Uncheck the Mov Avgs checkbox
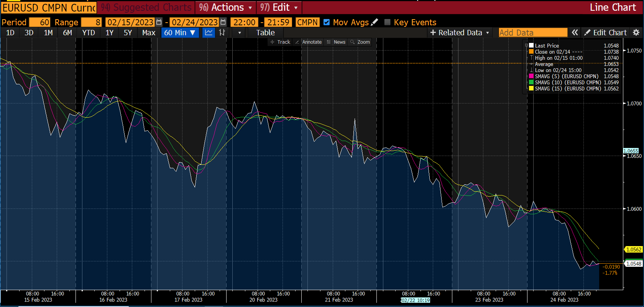Screen dimensions: 644x307 [x=327, y=22]
